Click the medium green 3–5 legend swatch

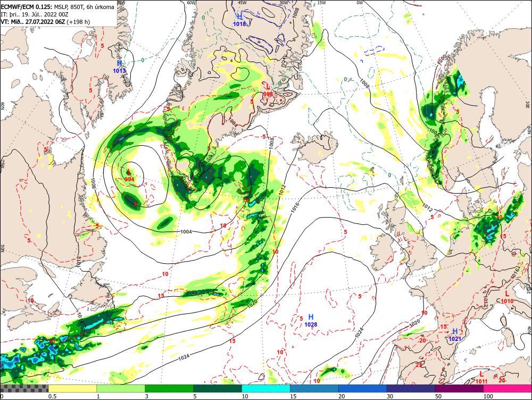[x=169, y=388]
